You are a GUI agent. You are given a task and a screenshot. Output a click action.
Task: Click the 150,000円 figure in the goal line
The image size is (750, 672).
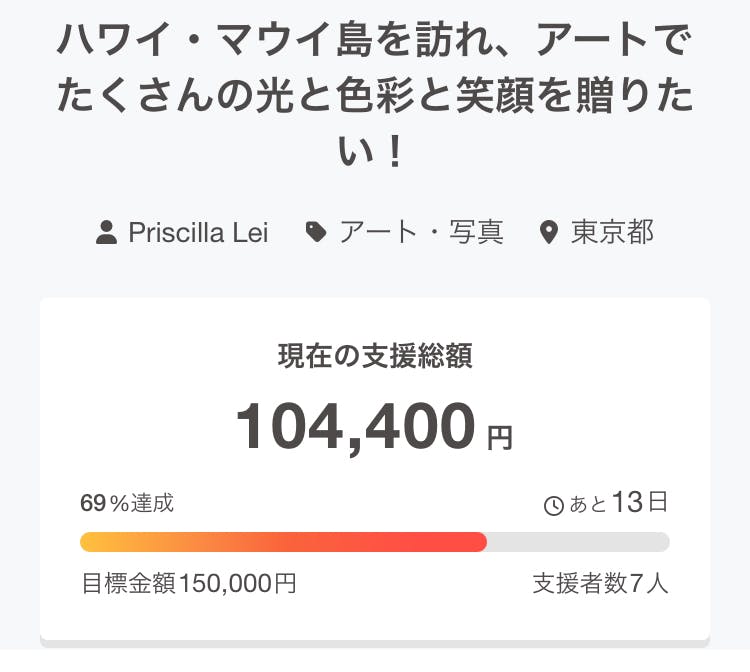tap(238, 584)
